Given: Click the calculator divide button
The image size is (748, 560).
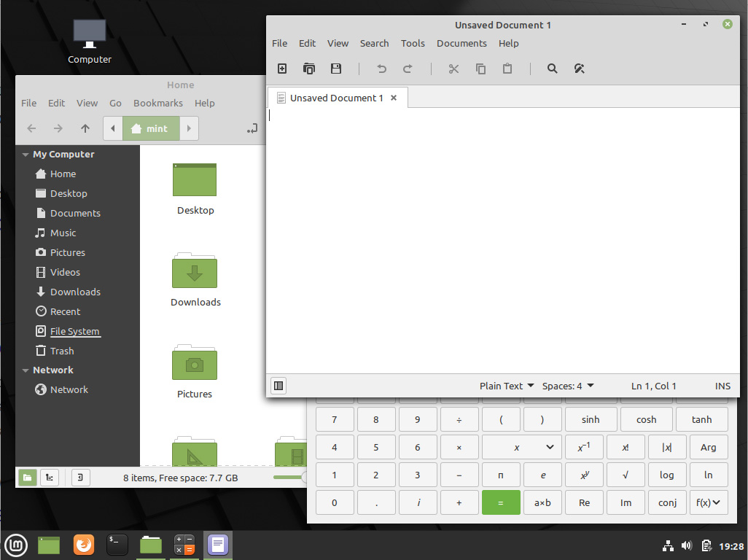Looking at the screenshot, I should point(459,420).
